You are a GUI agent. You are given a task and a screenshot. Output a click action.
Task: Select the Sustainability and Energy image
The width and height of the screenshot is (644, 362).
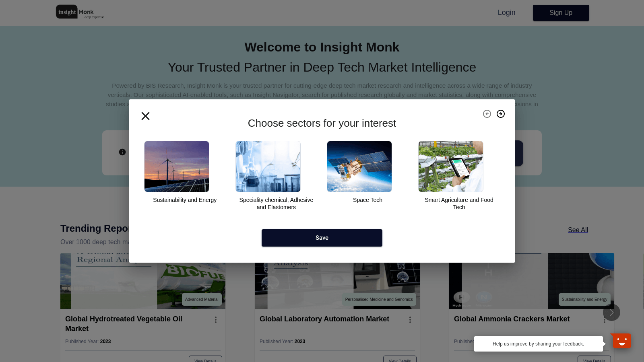coord(177,167)
